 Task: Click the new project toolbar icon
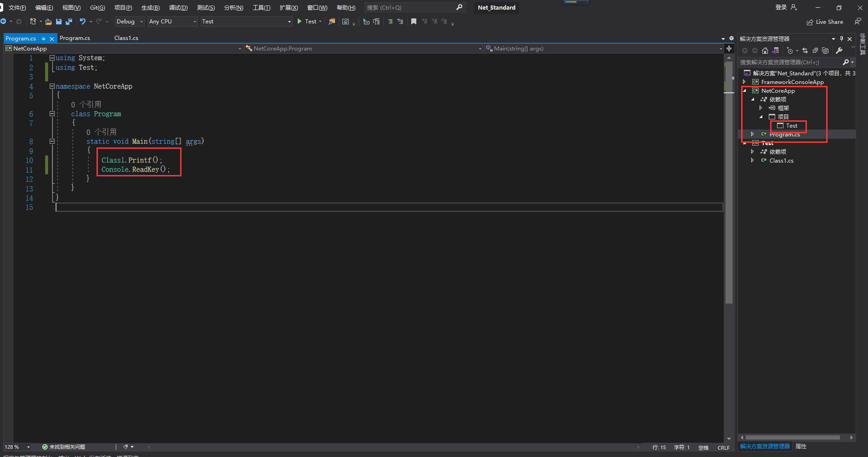[33, 21]
